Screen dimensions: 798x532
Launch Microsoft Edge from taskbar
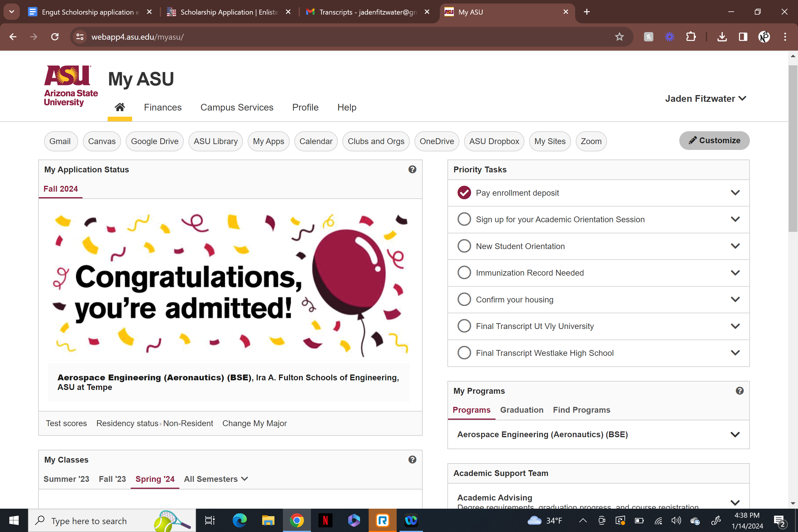[239, 520]
